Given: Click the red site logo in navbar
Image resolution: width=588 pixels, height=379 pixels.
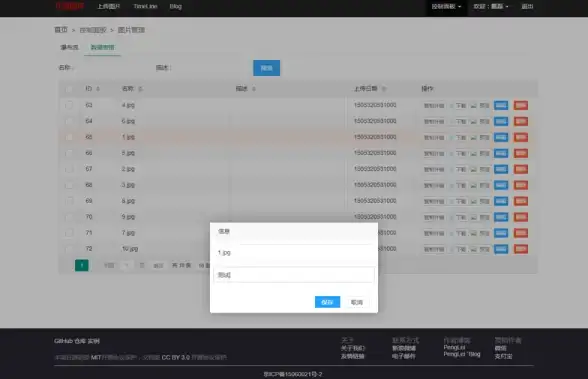Looking at the screenshot, I should (70, 6).
